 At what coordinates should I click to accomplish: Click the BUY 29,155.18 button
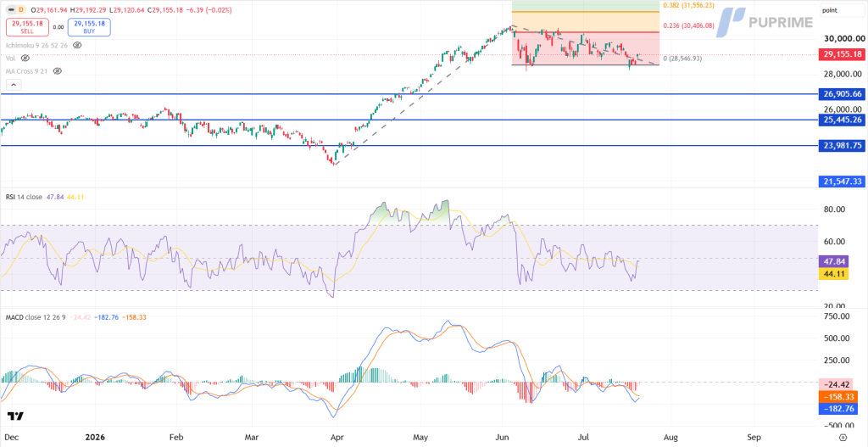click(89, 27)
